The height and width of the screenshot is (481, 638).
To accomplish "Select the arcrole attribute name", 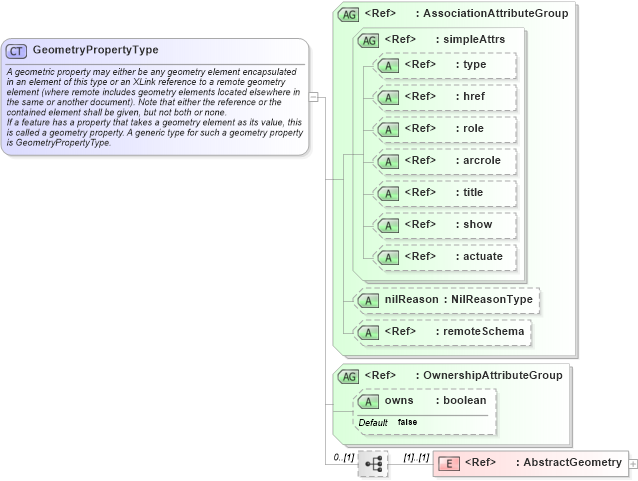I will pyautogui.click(x=482, y=160).
